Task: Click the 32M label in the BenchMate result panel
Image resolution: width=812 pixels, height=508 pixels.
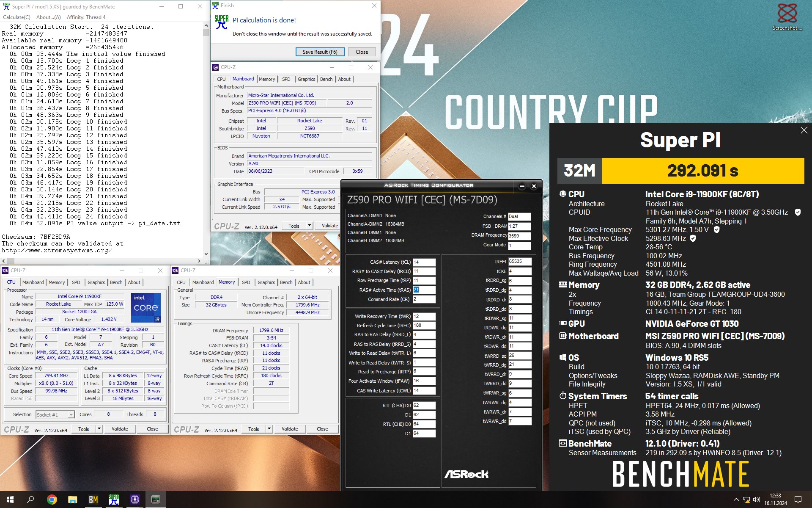Action: point(579,171)
